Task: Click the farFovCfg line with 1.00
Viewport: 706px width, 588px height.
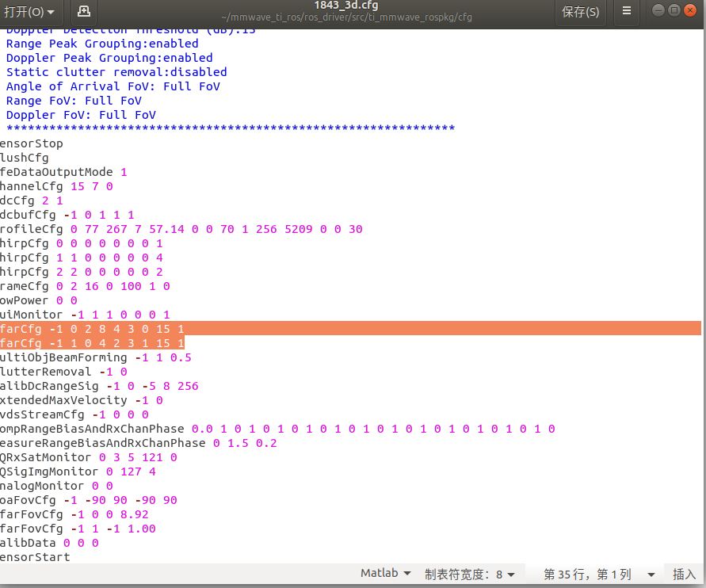Action: pyautogui.click(x=78, y=529)
